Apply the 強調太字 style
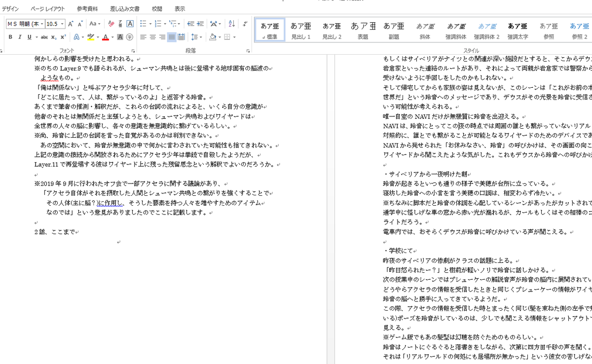Image resolution: width=592 pixels, height=364 pixels. [x=518, y=30]
